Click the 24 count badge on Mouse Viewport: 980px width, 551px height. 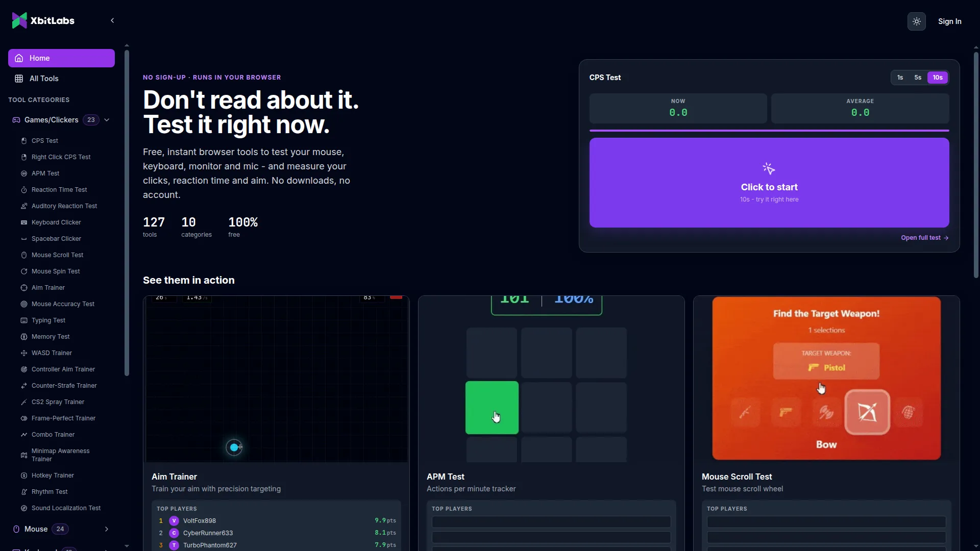60,529
